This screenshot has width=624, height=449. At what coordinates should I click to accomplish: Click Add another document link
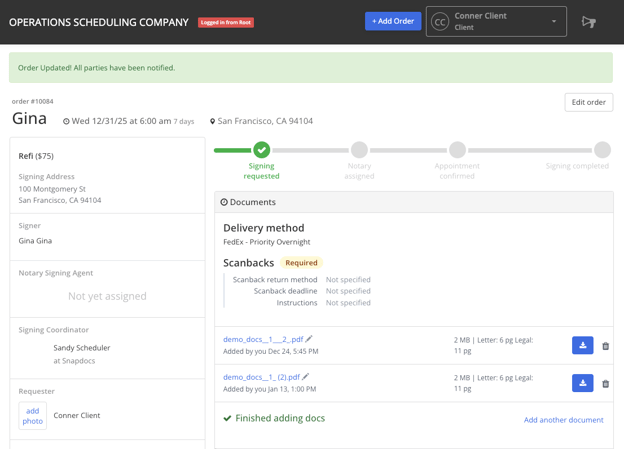[563, 420]
